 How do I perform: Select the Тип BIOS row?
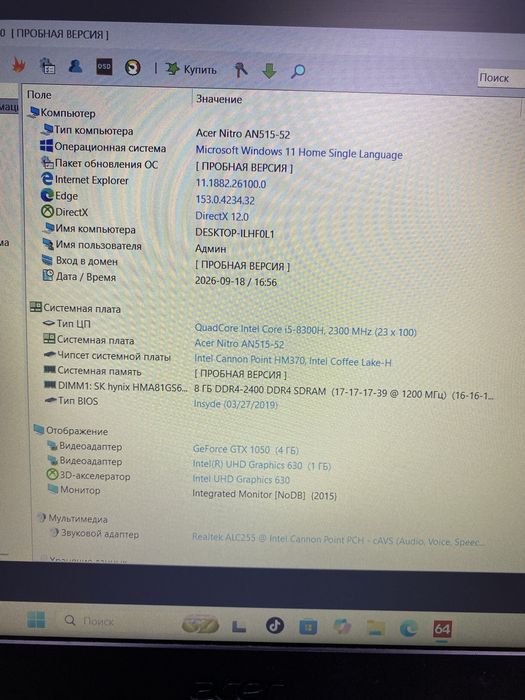[x=71, y=400]
